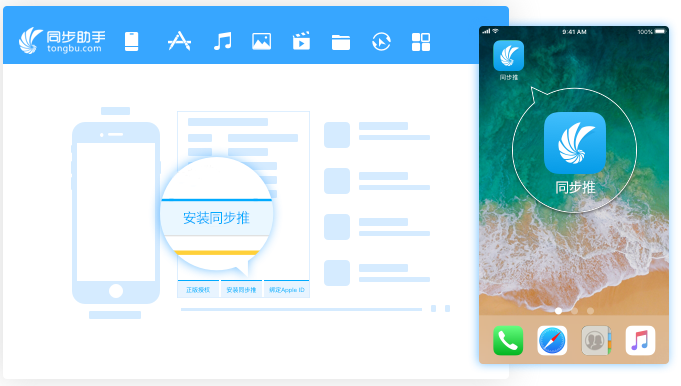Open the toolbox grid icon in the toolbar
The width and height of the screenshot is (681, 386).
(421, 42)
